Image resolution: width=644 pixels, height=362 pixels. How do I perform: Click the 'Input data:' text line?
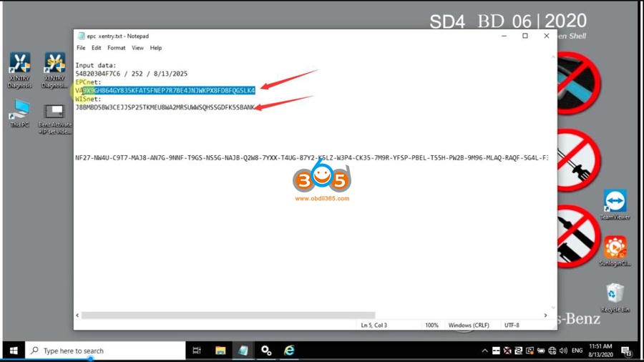pos(96,65)
